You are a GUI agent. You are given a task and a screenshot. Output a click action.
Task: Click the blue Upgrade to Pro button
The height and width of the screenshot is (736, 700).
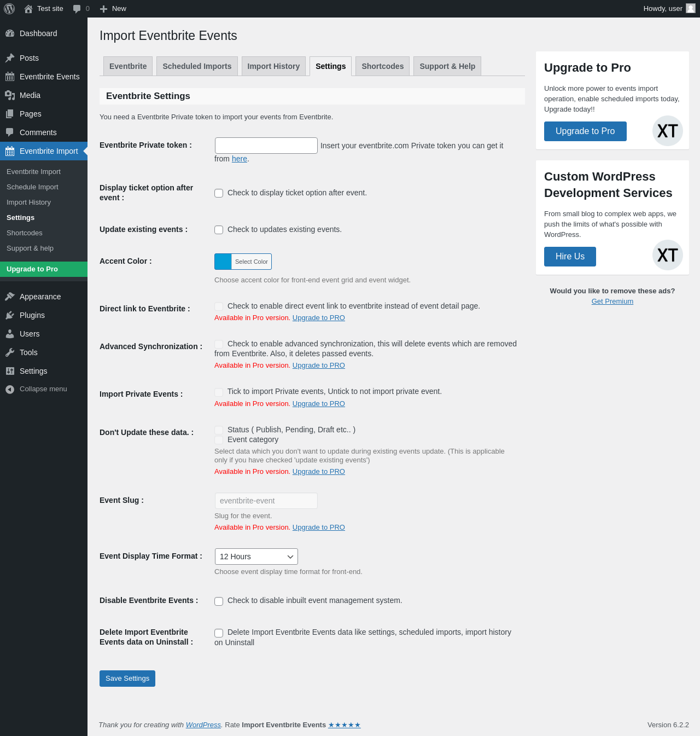point(585,131)
